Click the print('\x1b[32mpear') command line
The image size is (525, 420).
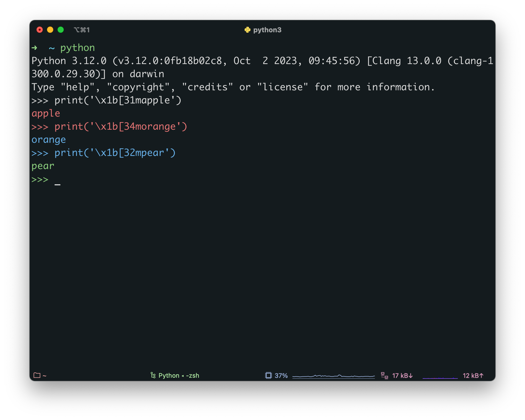[103, 153]
